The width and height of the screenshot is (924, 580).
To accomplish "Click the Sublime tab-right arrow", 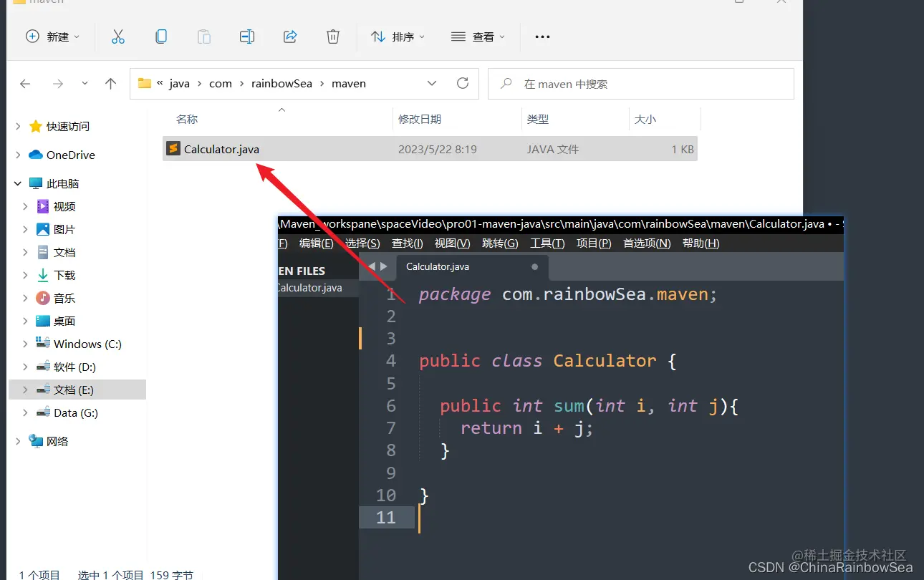I will [384, 266].
